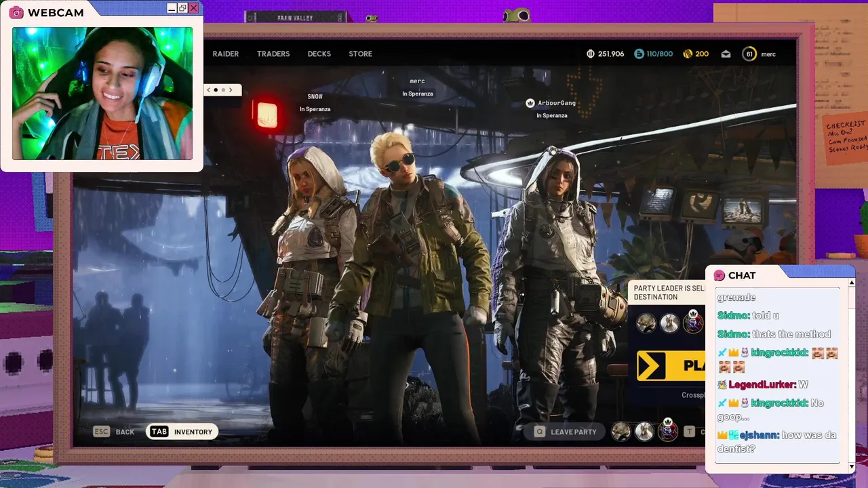The width and height of the screenshot is (868, 488).
Task: Click 'how was da dentist?' chat message
Action: (776, 442)
